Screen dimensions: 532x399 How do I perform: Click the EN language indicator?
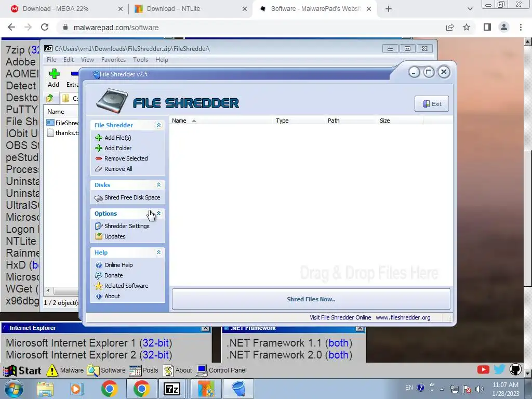(409, 388)
